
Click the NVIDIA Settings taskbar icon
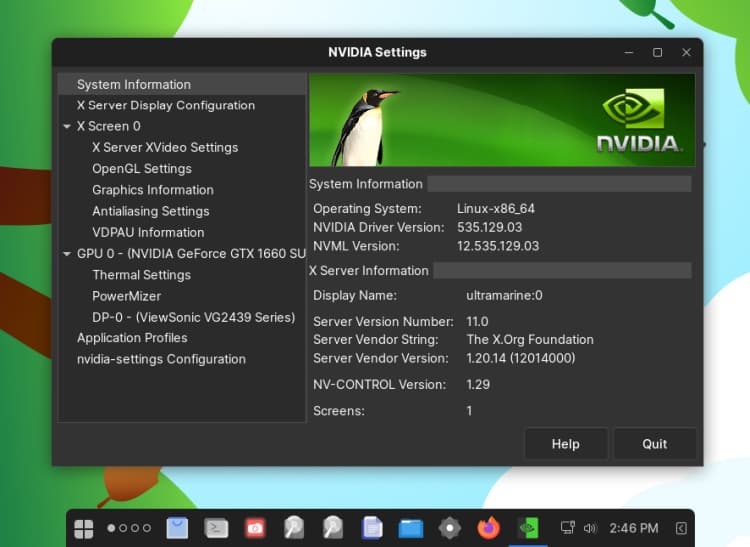point(528,528)
